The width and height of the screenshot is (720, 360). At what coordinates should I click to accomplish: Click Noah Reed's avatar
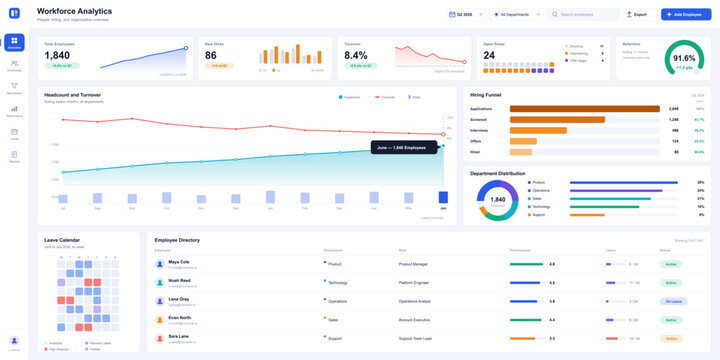pyautogui.click(x=159, y=282)
